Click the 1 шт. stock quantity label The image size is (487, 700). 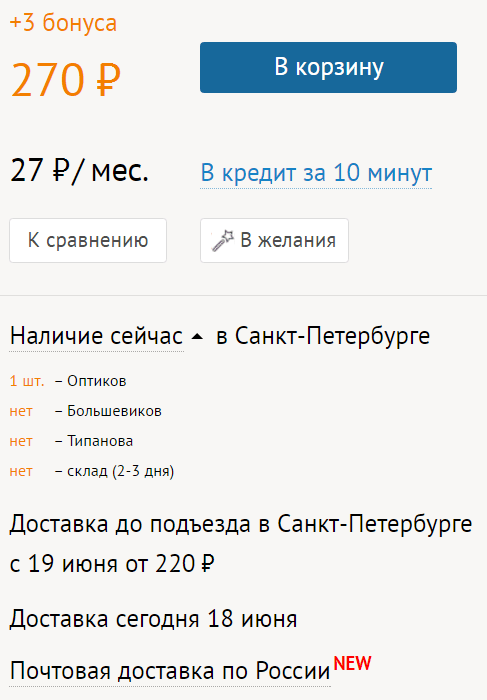click(x=27, y=381)
